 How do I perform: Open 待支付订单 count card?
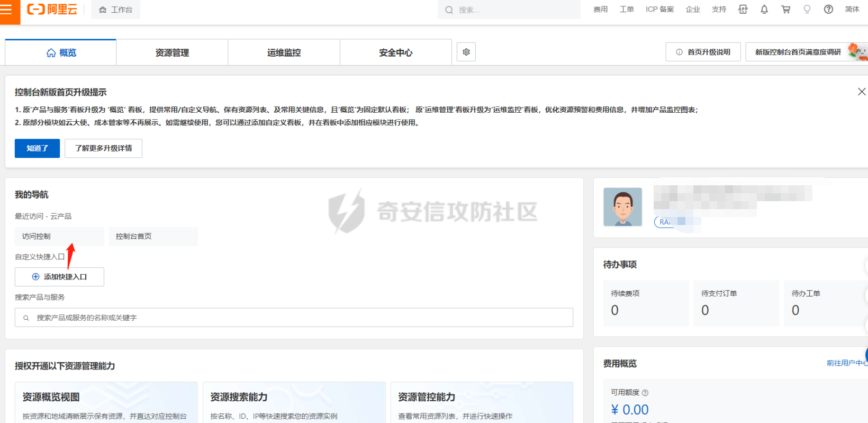[x=737, y=303]
